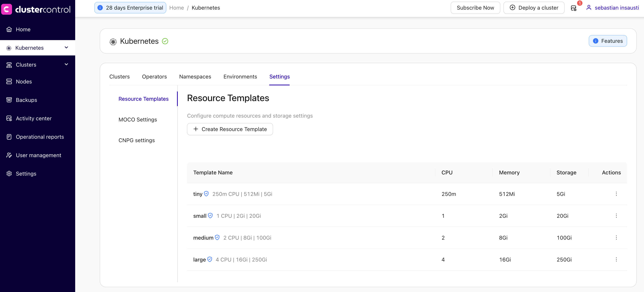Viewport: 644px width, 292px height.
Task: Open the Activity center icon
Action: (x=9, y=118)
